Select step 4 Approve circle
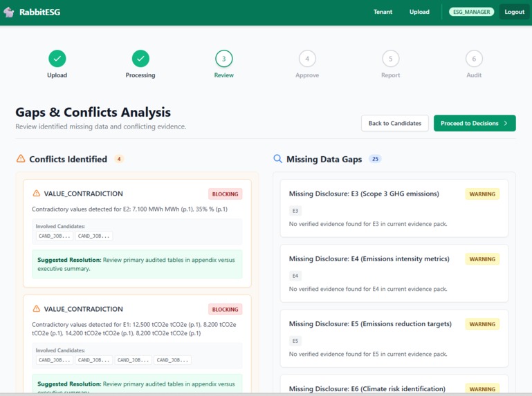 point(307,59)
